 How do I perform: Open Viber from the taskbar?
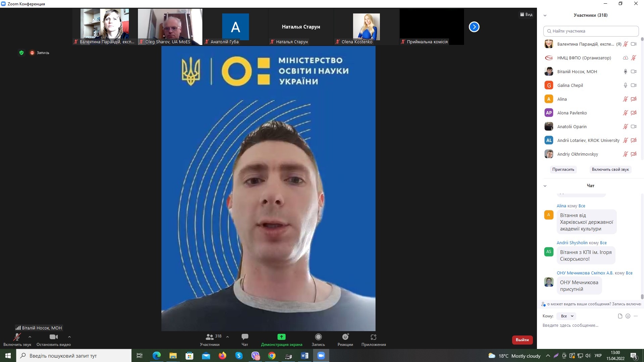point(255,356)
